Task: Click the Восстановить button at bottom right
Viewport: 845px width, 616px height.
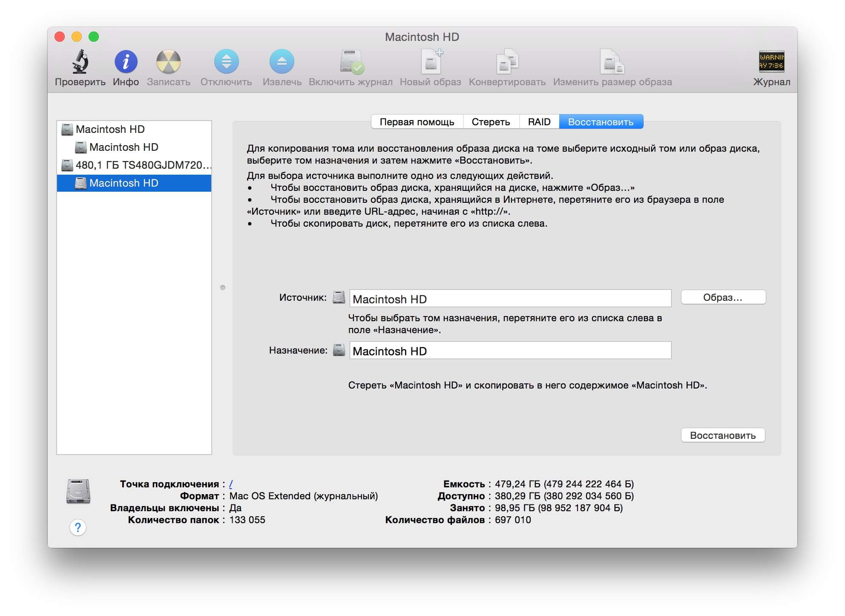Action: tap(723, 435)
